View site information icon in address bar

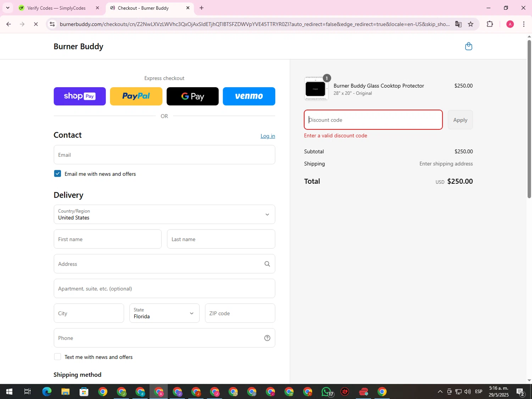click(x=52, y=24)
